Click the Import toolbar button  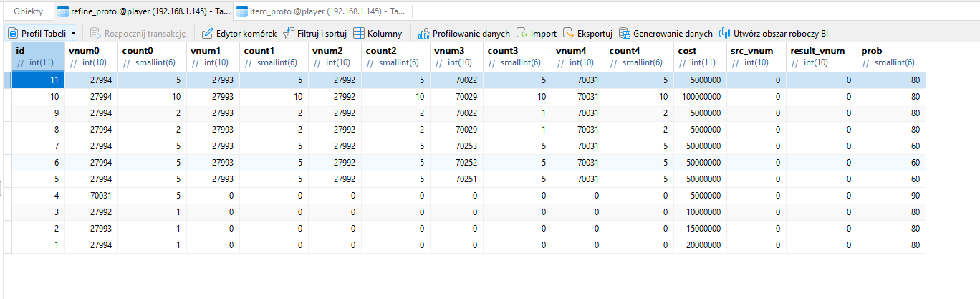[537, 33]
